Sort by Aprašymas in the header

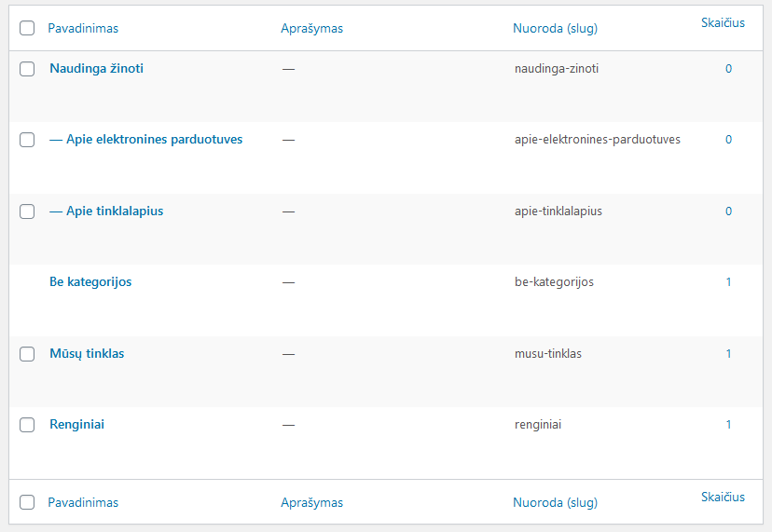pos(311,29)
